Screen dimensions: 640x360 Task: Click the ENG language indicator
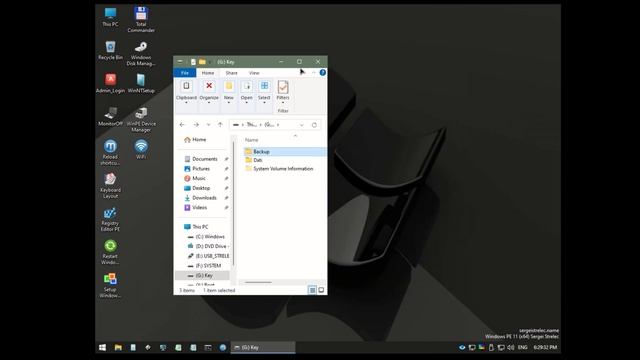[522, 347]
